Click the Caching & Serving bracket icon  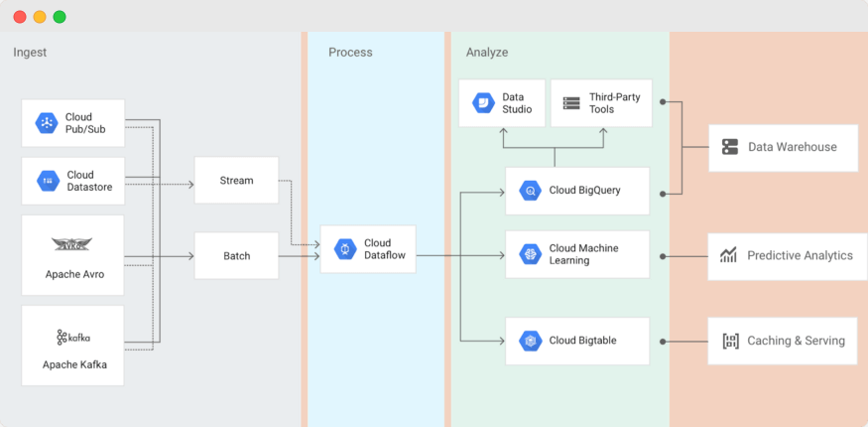[x=731, y=342]
